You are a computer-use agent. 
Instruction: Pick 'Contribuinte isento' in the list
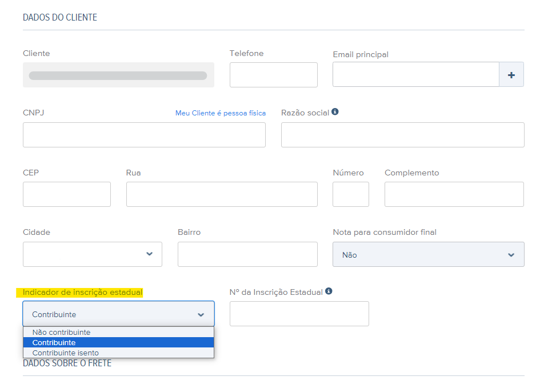[119, 353]
